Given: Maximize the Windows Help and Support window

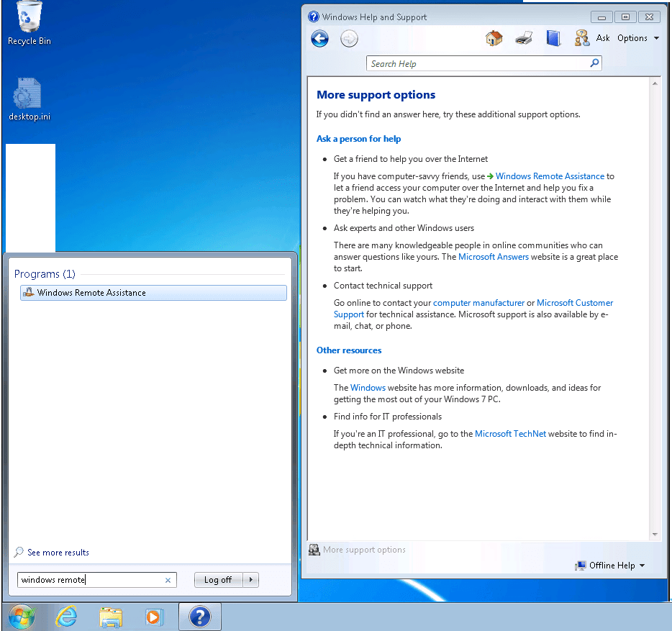Looking at the screenshot, I should [625, 17].
